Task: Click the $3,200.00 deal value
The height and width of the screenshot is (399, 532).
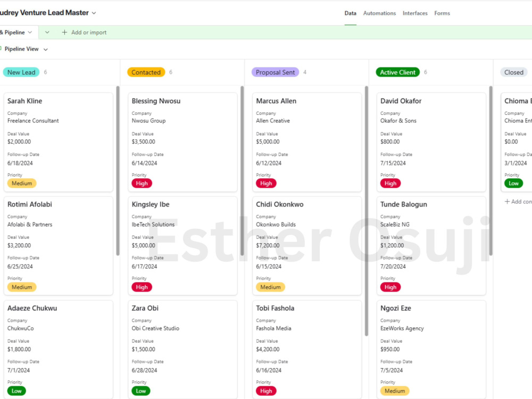Action: [19, 245]
